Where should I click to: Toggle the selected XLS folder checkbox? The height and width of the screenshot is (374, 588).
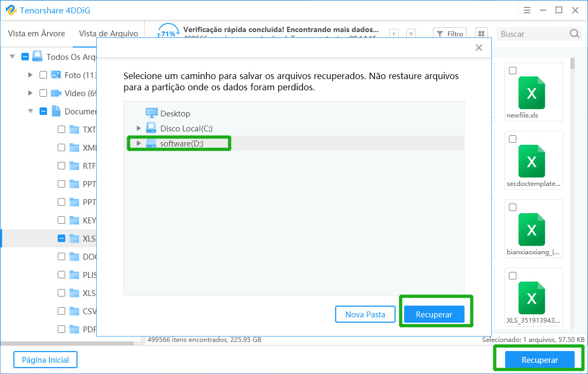61,238
